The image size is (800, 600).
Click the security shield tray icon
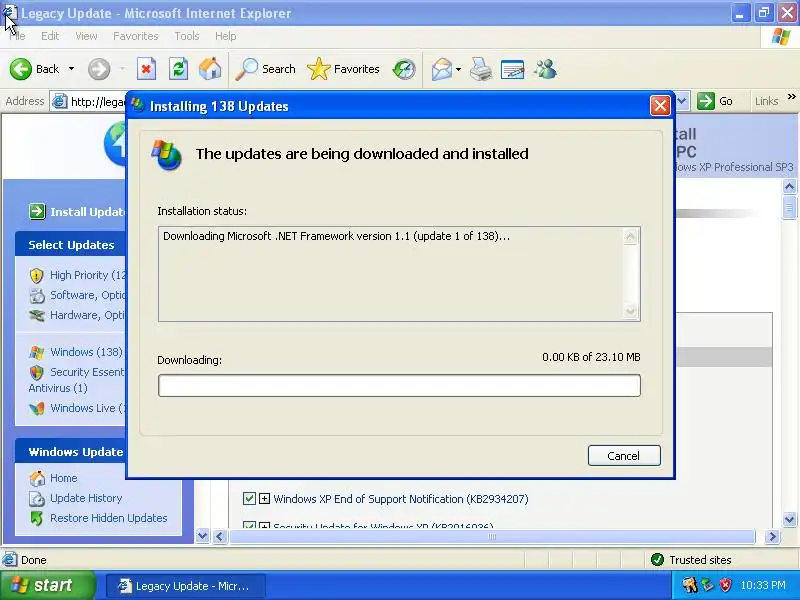click(x=725, y=585)
